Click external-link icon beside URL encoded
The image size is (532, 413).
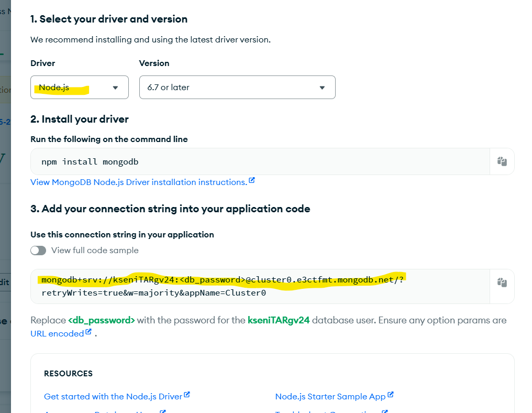[x=88, y=332]
